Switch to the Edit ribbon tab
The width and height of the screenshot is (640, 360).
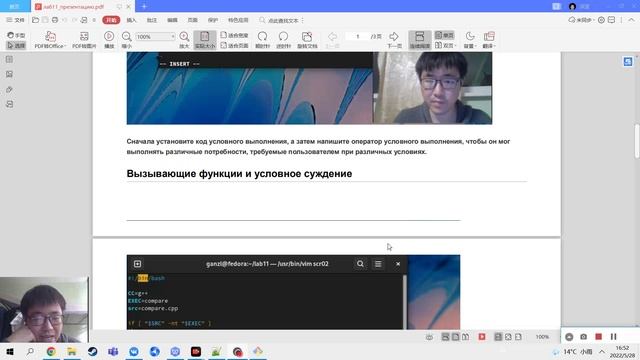172,20
